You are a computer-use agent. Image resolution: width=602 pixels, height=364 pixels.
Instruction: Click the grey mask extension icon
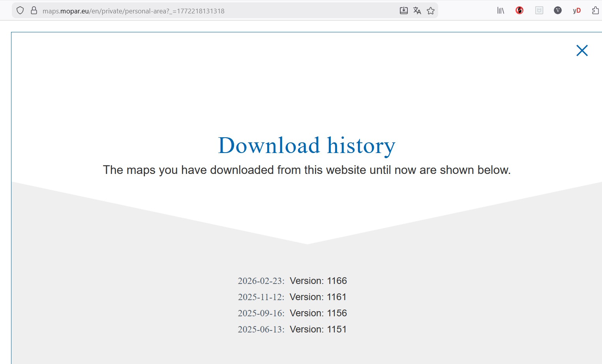pos(539,11)
